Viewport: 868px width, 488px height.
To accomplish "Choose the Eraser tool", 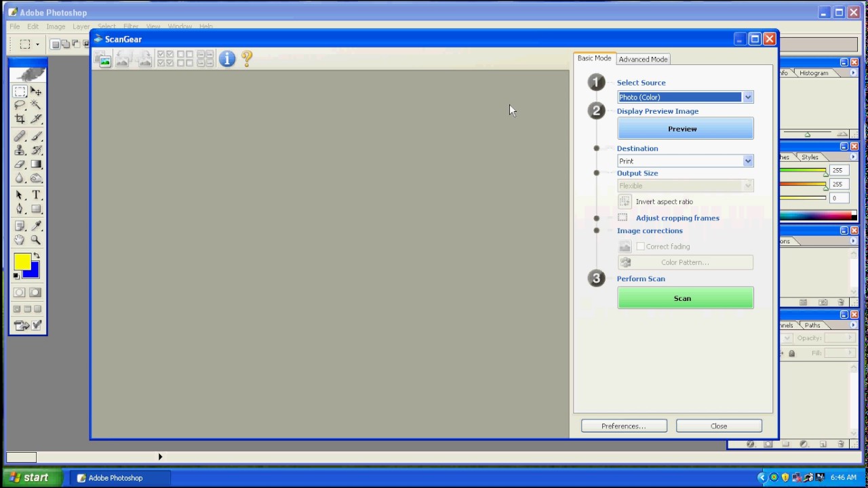I will coord(20,165).
